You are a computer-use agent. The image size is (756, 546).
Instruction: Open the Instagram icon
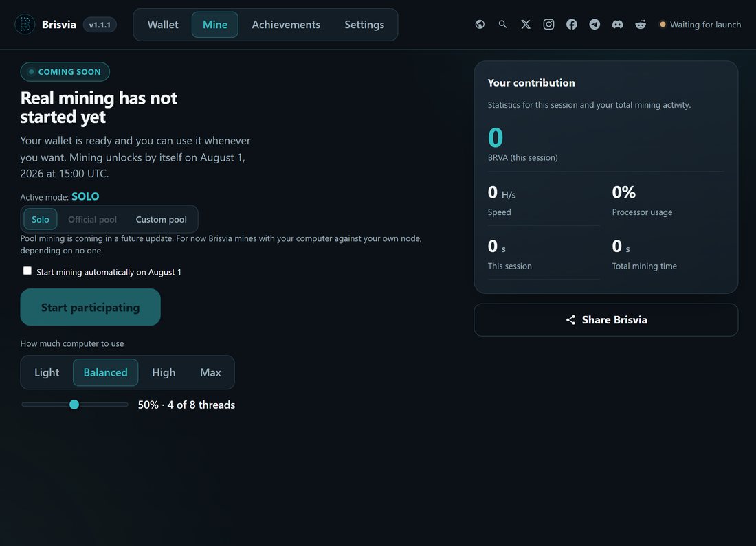click(x=548, y=25)
